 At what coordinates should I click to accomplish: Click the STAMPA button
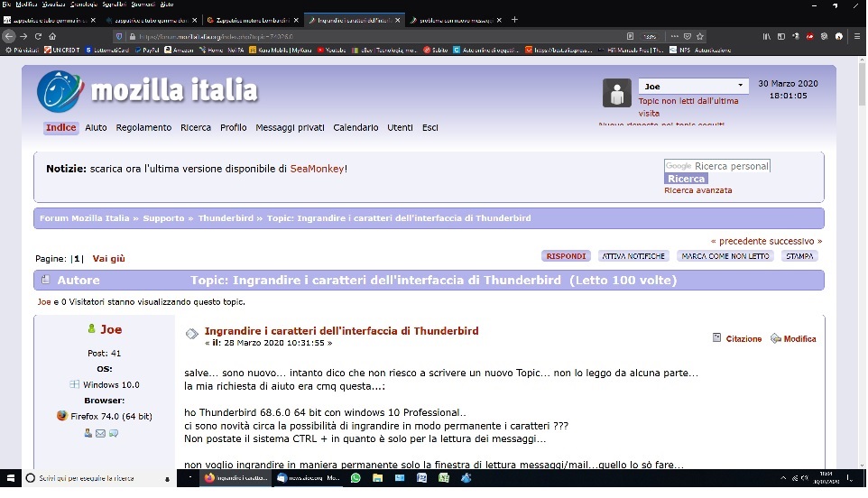point(799,256)
